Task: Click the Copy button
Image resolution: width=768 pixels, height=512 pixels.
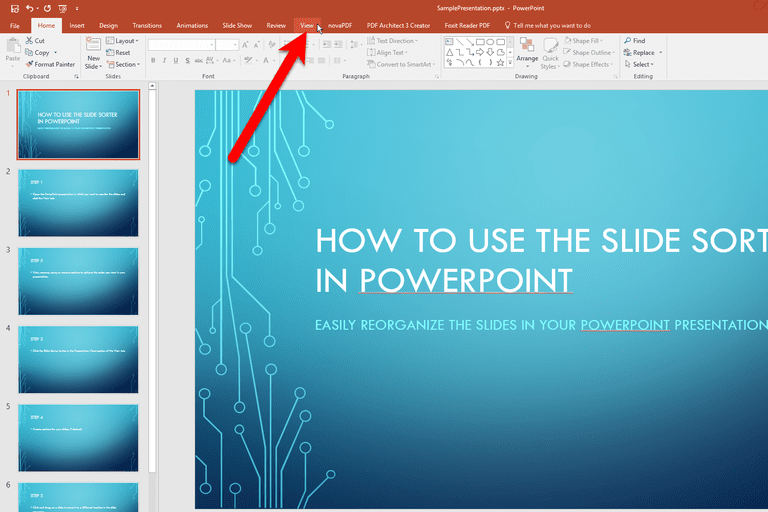Action: coord(38,52)
